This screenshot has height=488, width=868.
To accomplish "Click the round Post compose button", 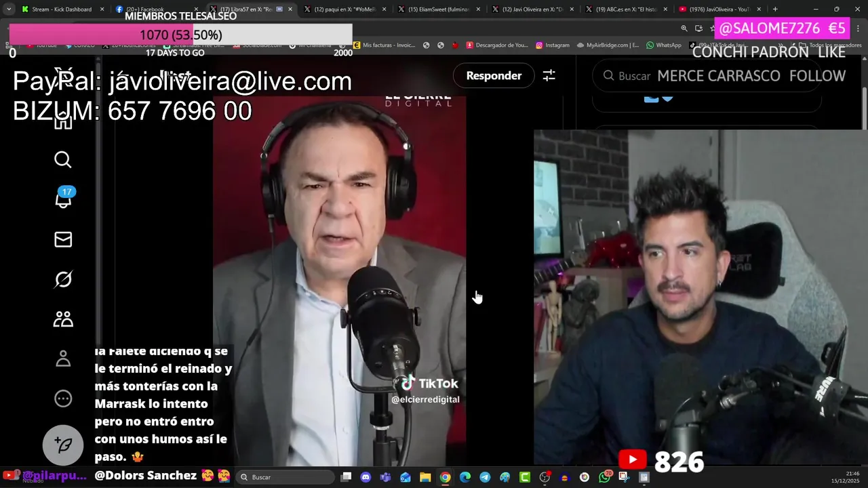I will [x=63, y=445].
